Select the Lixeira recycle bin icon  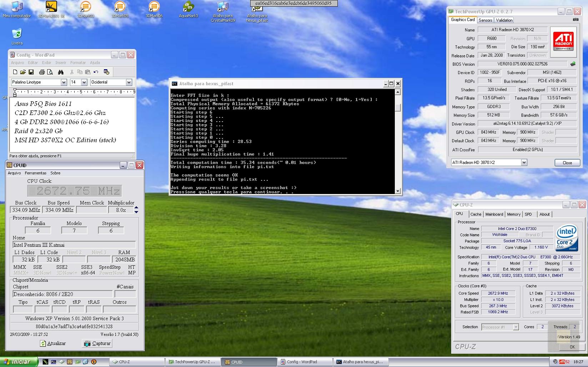click(x=17, y=37)
